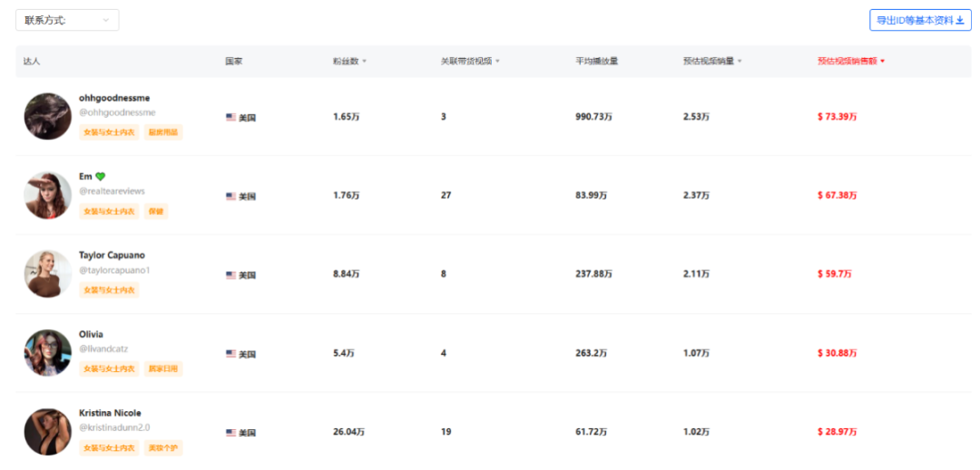Click the Kristina Nicole name link
Viewport: 980px width, 470px height.
point(110,413)
